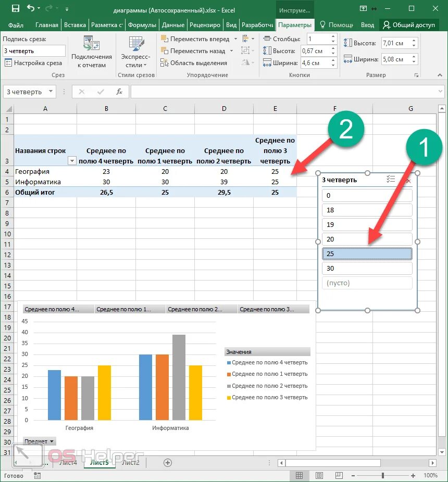The height and width of the screenshot is (482, 448).
Task: Open Область выделения pane
Action: (x=194, y=63)
